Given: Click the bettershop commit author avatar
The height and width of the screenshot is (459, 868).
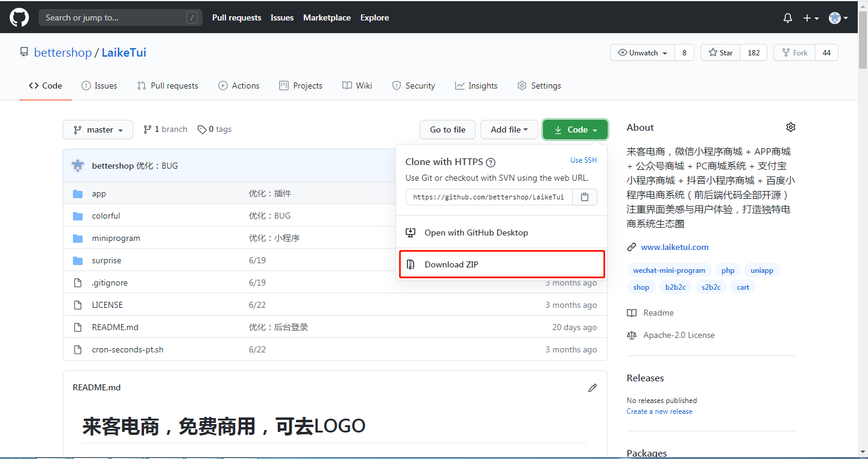Looking at the screenshot, I should click(x=78, y=166).
